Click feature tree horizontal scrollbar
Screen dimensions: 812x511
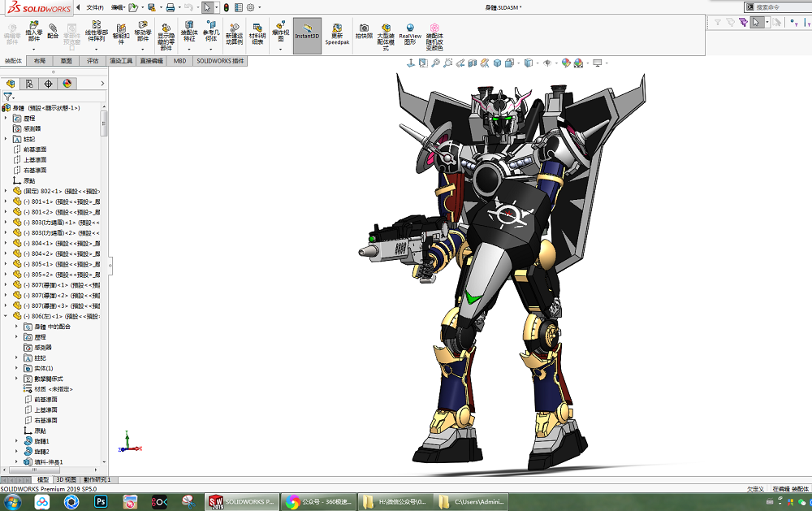point(35,470)
